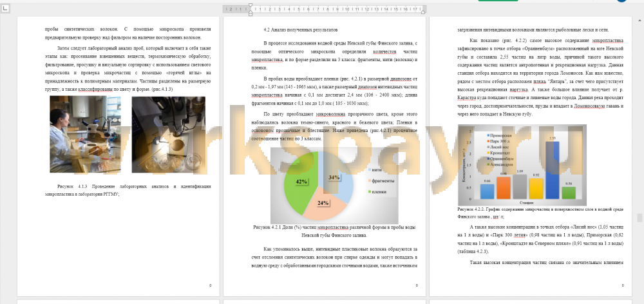Viewport: 644px width, 304px height.
Task: Click paragraph starting 'По цвету преобладают'
Action: click(x=334, y=126)
